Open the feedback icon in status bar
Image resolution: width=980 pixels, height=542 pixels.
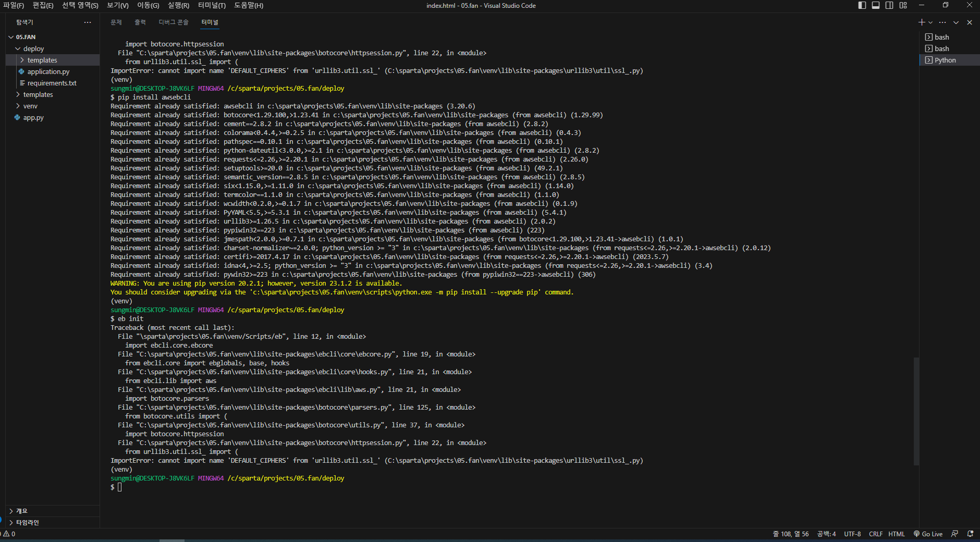tap(954, 534)
